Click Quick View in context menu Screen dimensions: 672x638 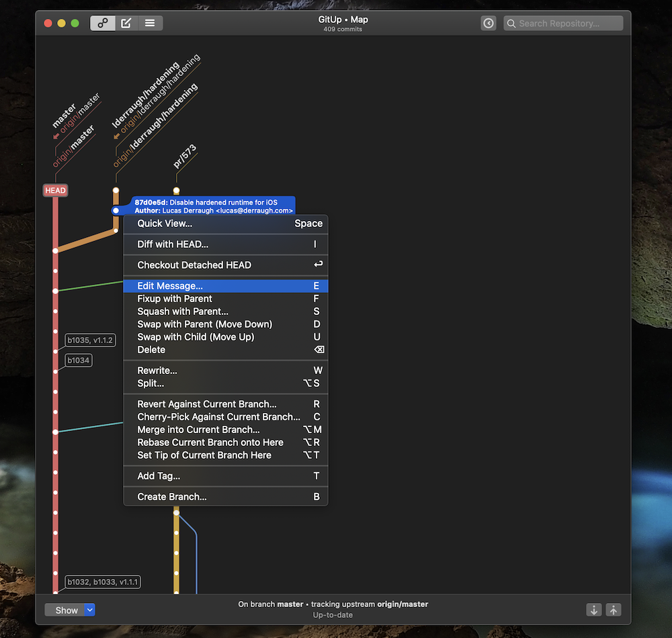point(165,224)
